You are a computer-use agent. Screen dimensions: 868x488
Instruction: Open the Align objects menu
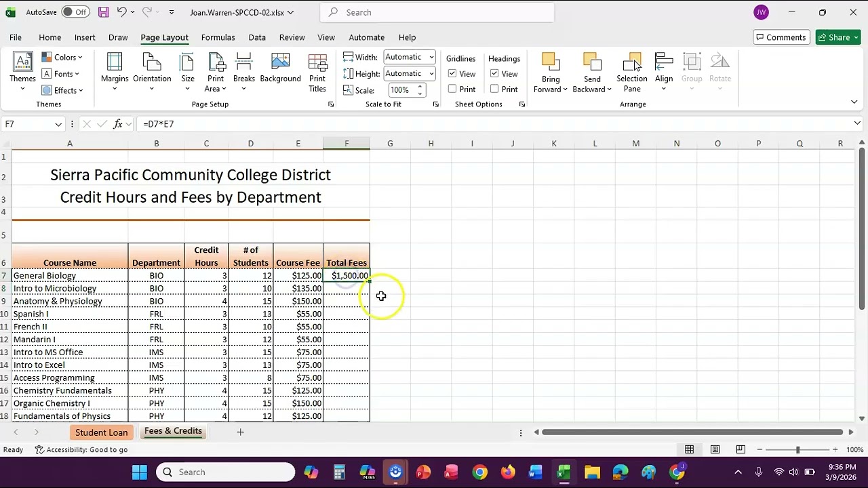[x=664, y=72]
